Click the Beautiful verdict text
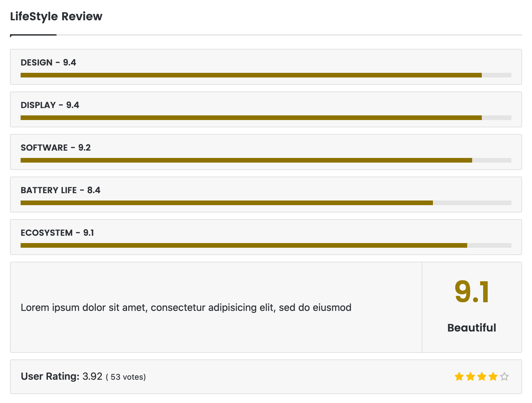The height and width of the screenshot is (403, 532). (471, 328)
